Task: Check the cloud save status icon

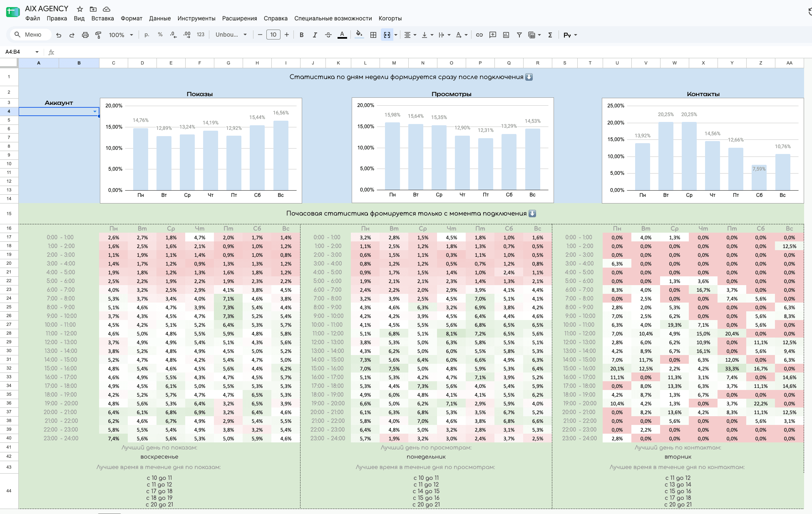Action: [107, 9]
